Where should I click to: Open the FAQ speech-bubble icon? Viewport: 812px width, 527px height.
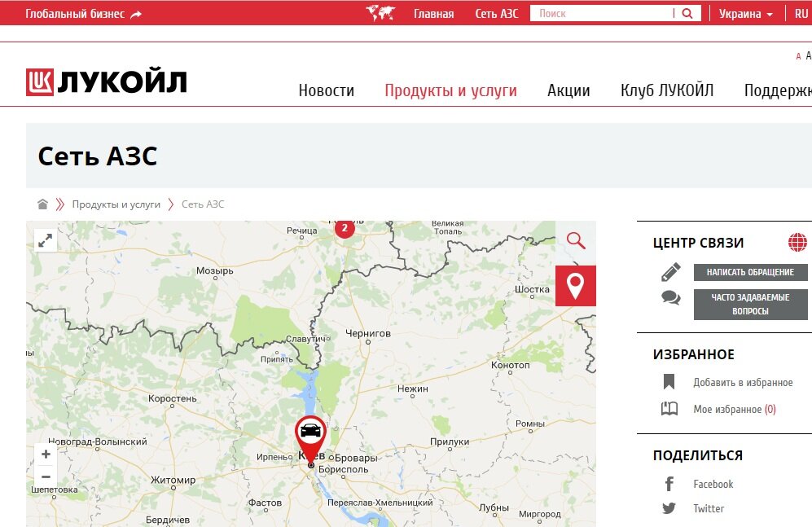[669, 298]
